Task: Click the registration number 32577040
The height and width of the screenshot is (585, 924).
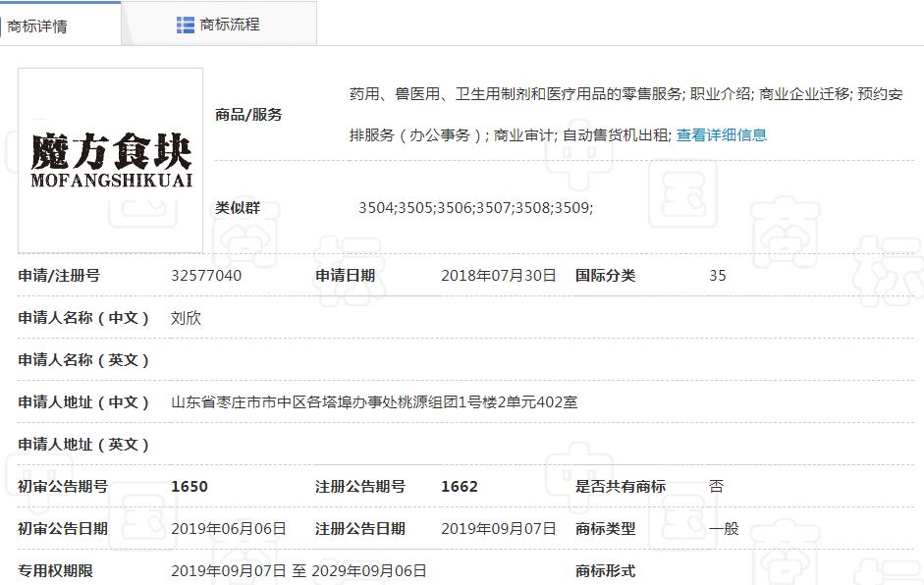Action: pos(206,276)
